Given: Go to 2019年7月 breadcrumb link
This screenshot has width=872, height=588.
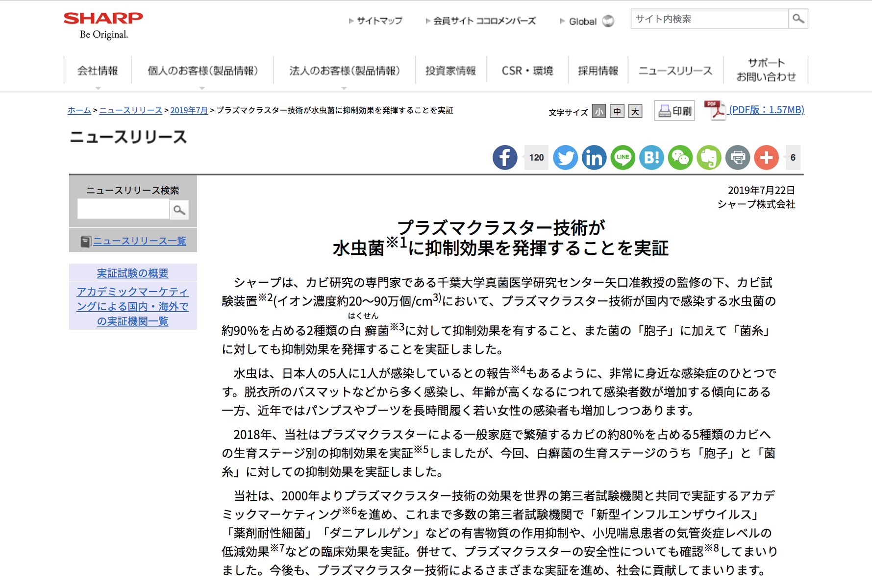Looking at the screenshot, I should [x=189, y=110].
